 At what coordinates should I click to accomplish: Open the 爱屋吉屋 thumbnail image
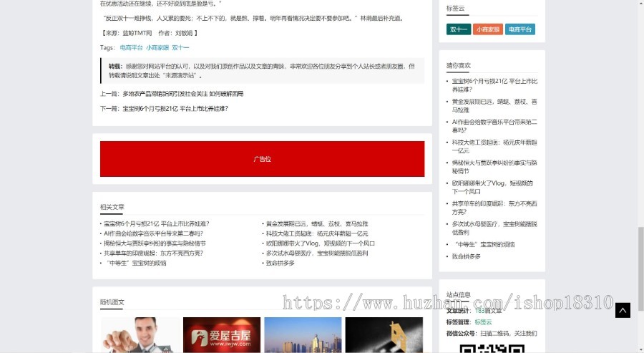pyautogui.click(x=222, y=335)
